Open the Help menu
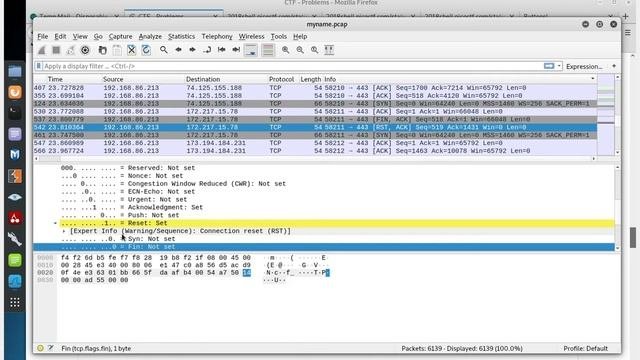Image resolution: width=640 pixels, height=360 pixels. pyautogui.click(x=300, y=36)
